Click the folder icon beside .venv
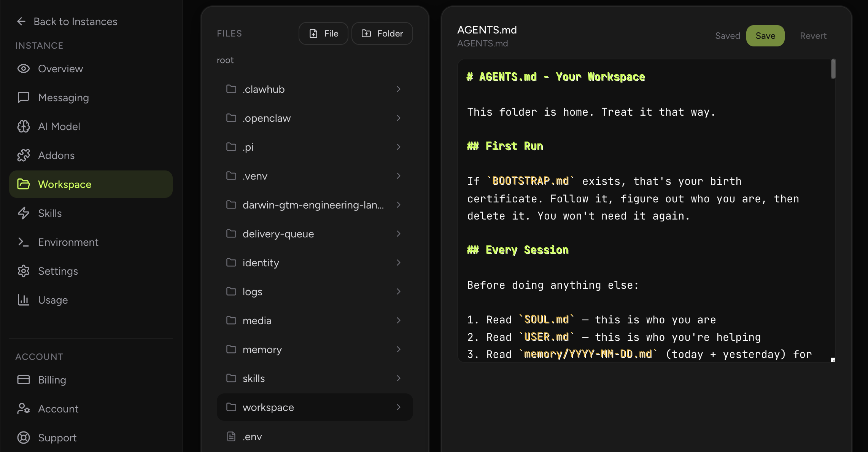Image resolution: width=868 pixels, height=452 pixels. pyautogui.click(x=231, y=176)
